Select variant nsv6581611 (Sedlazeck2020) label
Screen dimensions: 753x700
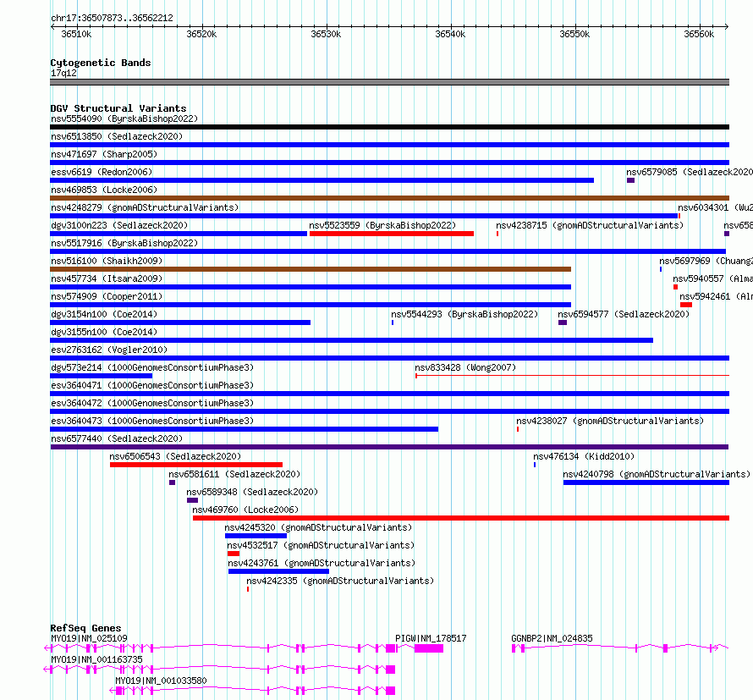tap(234, 474)
